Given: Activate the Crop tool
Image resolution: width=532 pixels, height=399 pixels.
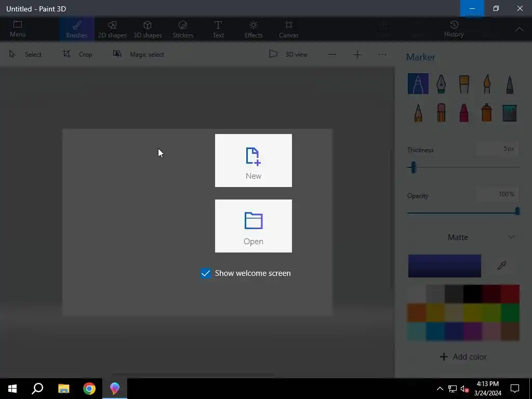Looking at the screenshot, I should [x=77, y=54].
